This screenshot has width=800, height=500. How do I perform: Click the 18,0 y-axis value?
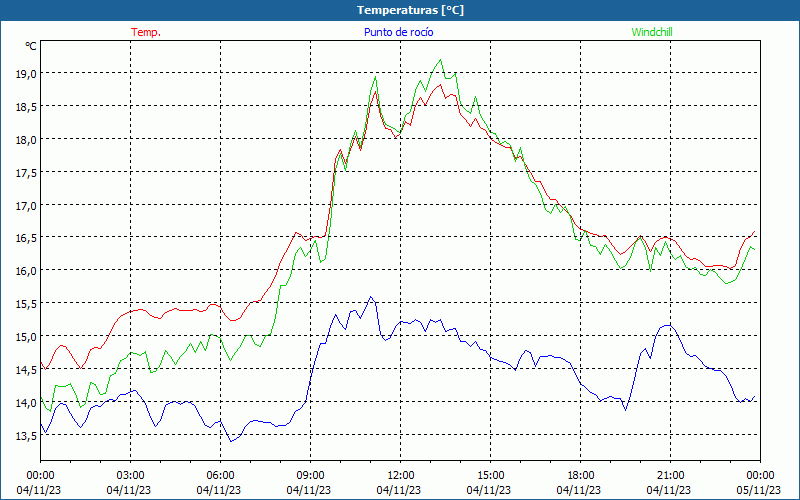click(x=26, y=139)
